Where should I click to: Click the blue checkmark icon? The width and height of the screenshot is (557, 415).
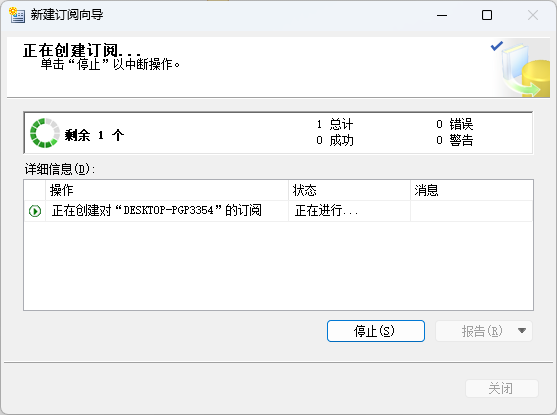(x=497, y=46)
